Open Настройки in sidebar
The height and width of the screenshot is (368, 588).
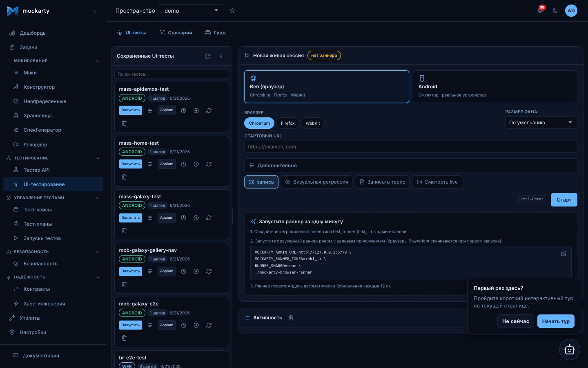(53, 332)
